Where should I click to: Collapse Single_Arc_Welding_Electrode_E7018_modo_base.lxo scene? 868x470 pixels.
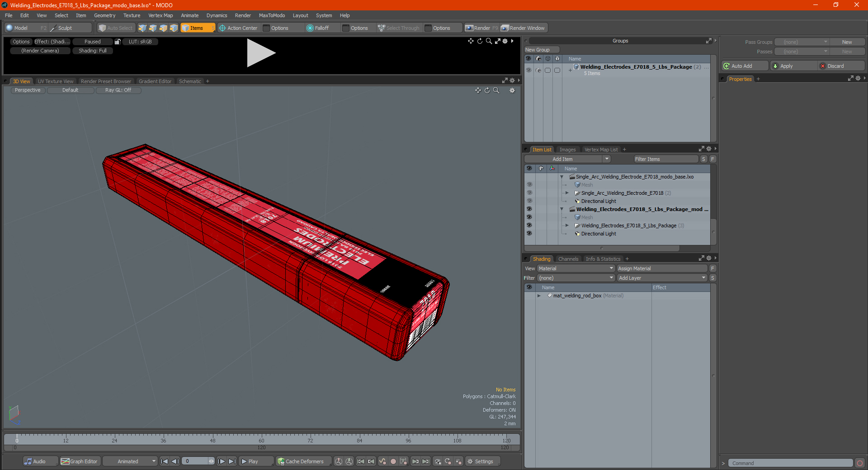click(x=562, y=177)
